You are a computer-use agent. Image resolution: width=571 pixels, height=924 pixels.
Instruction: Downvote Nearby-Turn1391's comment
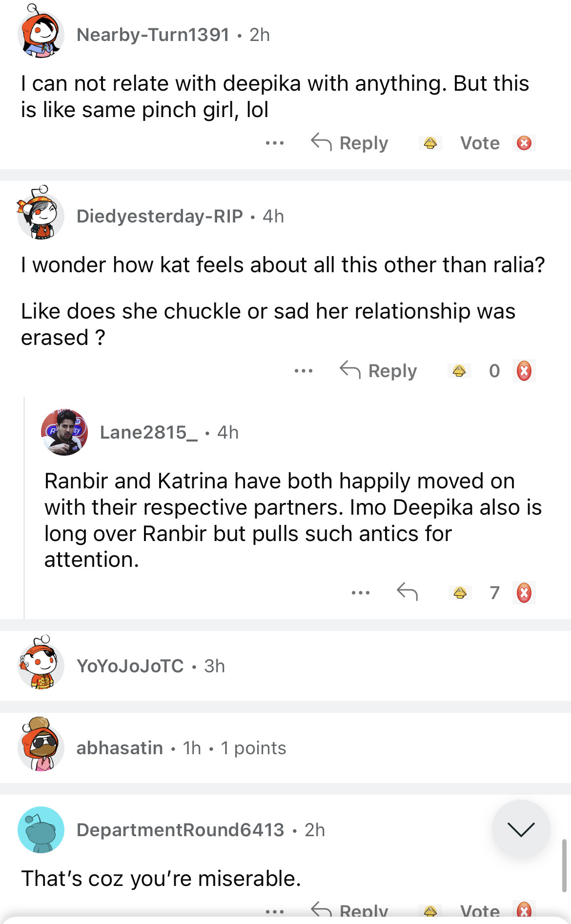click(524, 143)
